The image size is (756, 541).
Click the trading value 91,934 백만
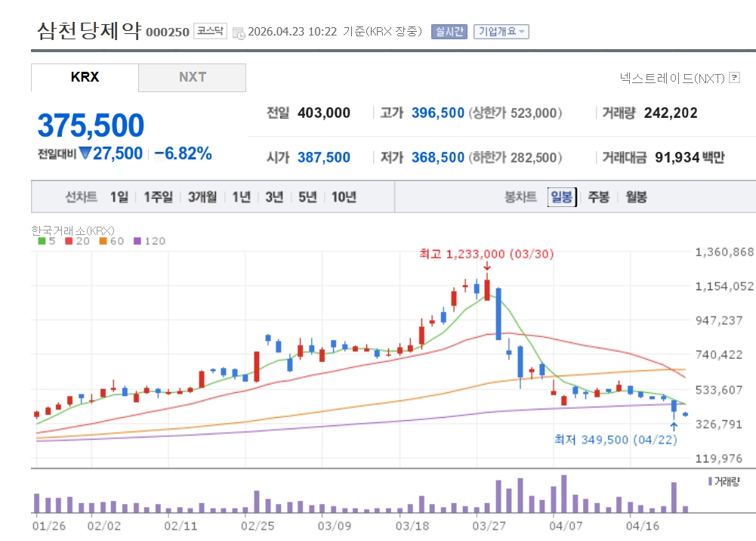click(690, 157)
